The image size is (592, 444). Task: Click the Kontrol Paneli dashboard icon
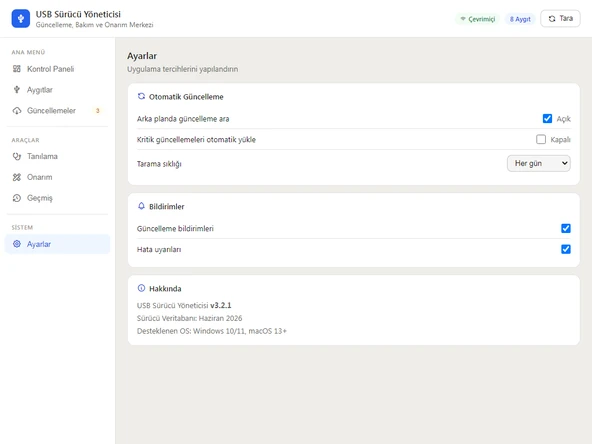click(x=17, y=69)
